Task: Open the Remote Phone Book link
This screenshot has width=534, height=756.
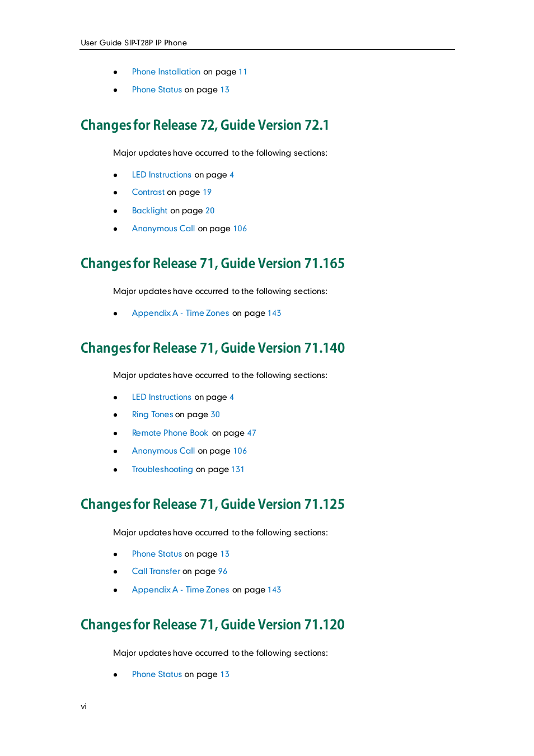Action: click(x=170, y=433)
